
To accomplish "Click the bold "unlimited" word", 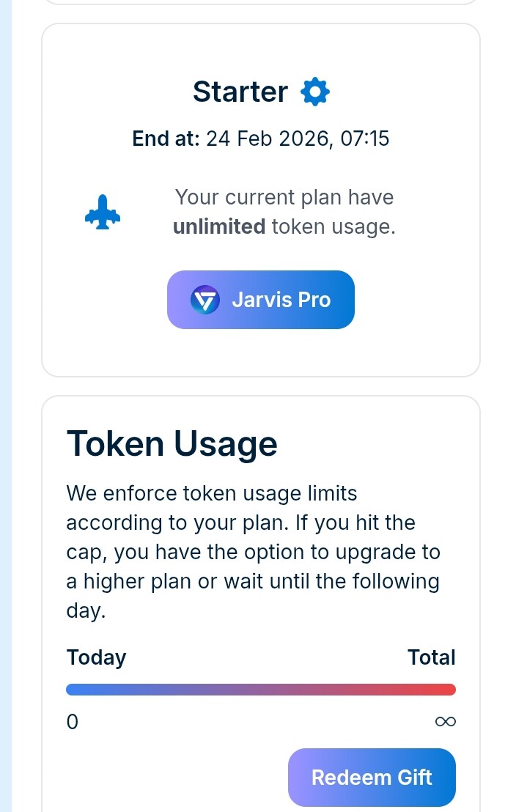I will 219,227.
